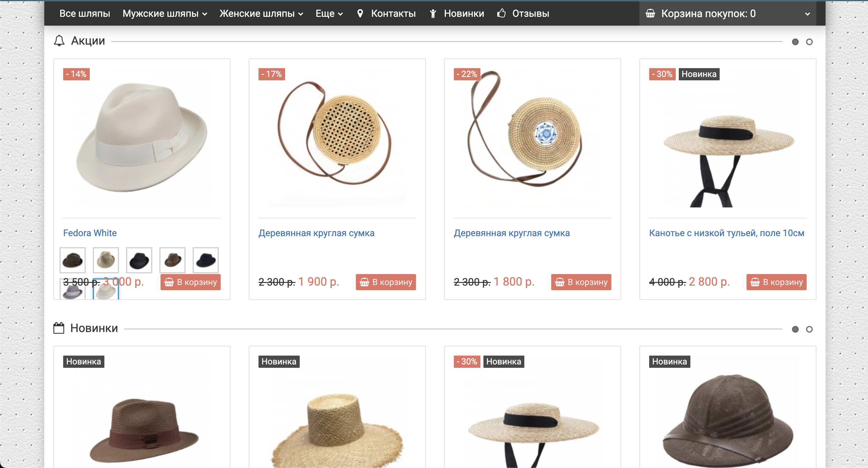Click the basket icon in Корзина покупок

point(650,13)
